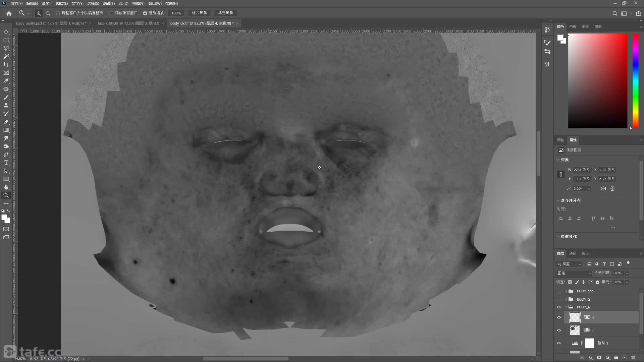Hide 图层 1 layer
The width and height of the screenshot is (644, 362).
559,330
